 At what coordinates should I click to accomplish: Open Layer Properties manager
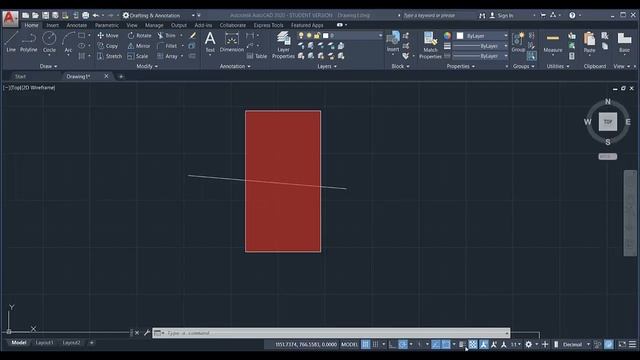(283, 45)
